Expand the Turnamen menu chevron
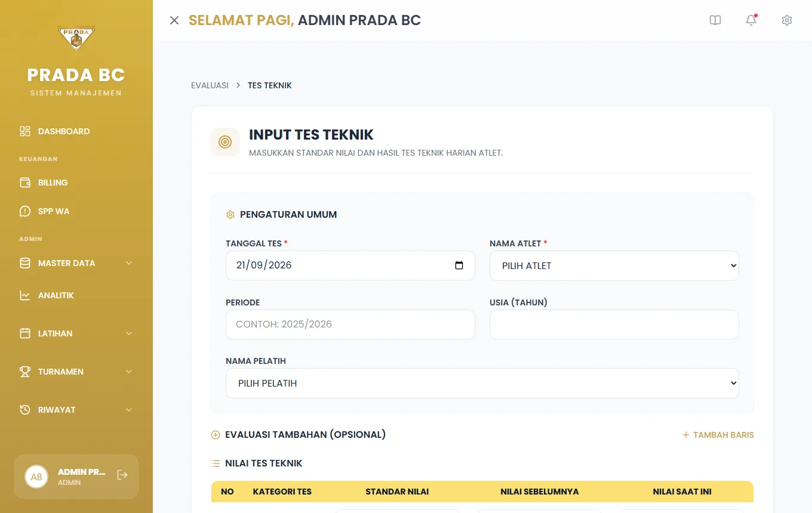This screenshot has width=812, height=513. coord(129,372)
